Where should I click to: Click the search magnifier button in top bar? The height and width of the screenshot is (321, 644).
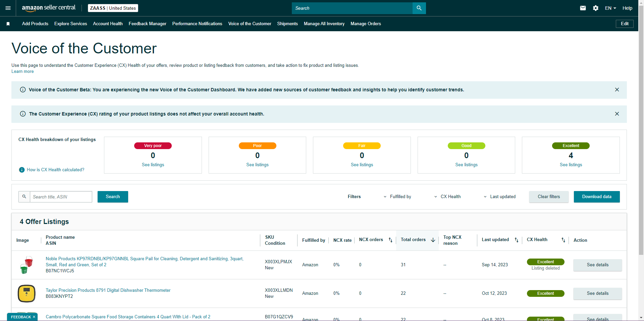[419, 8]
